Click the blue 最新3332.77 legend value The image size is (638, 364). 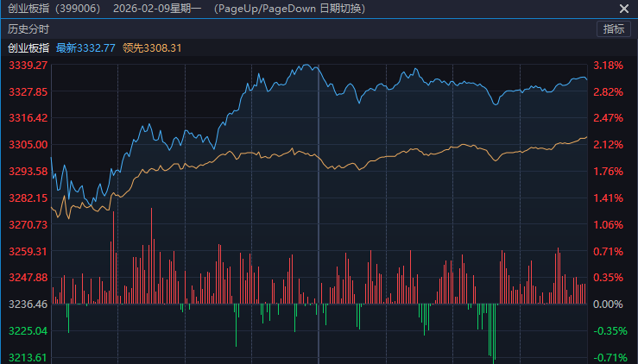pyautogui.click(x=85, y=47)
